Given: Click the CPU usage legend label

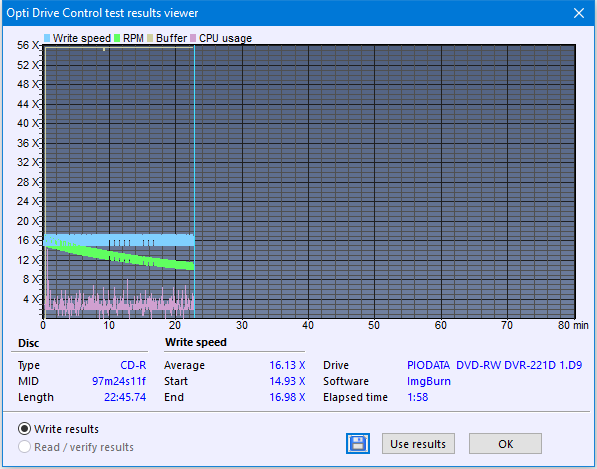Looking at the screenshot, I should 225,38.
